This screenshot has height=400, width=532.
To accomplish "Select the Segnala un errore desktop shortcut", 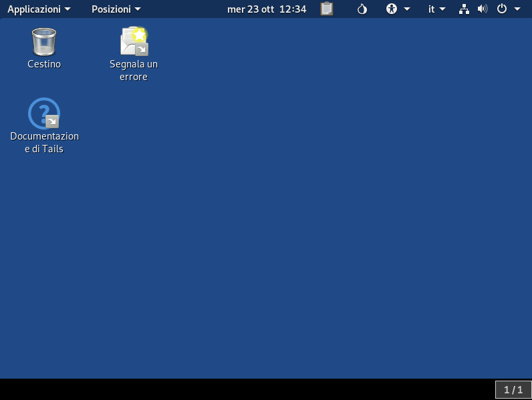I will [x=134, y=41].
